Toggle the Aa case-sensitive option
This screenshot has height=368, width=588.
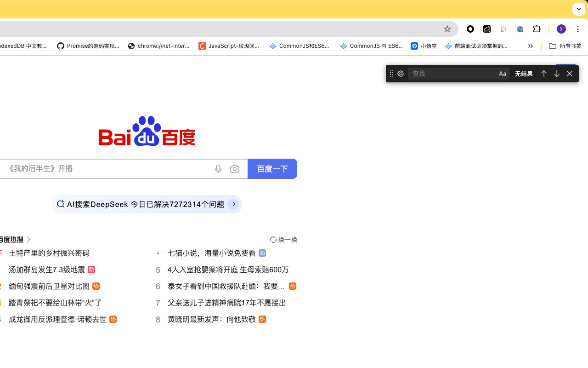click(503, 74)
